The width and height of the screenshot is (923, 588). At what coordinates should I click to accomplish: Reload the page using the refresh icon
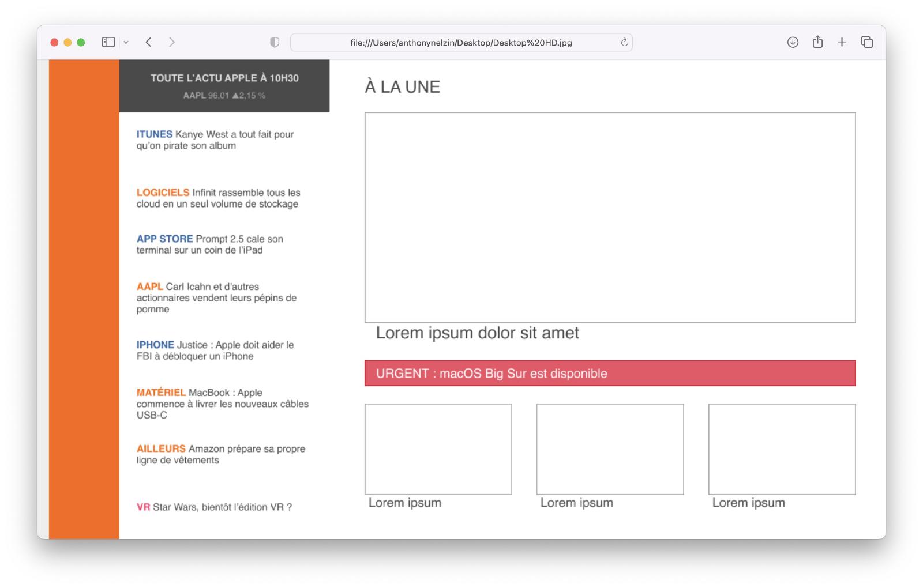(624, 42)
